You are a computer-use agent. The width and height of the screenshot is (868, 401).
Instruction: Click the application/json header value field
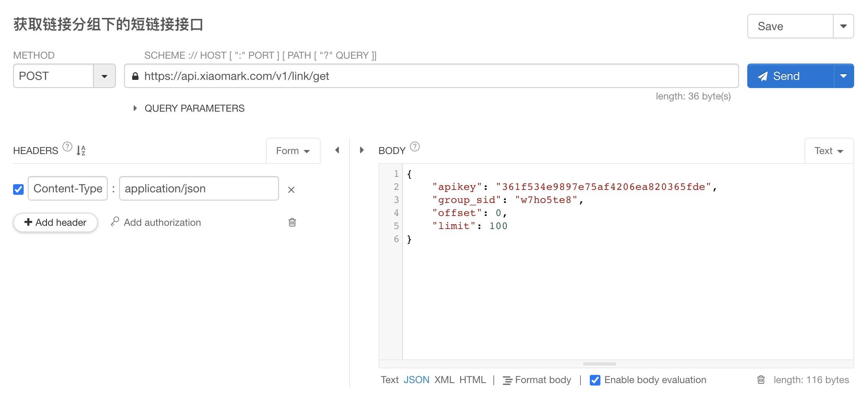click(x=199, y=188)
